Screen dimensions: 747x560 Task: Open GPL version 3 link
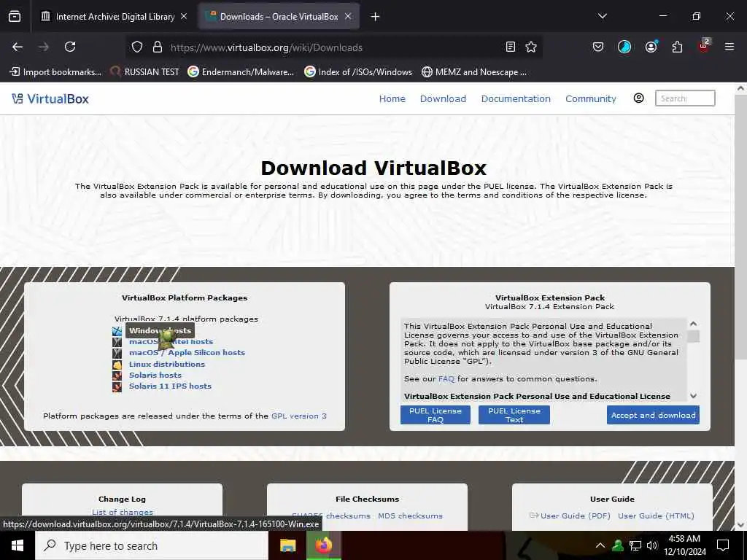[298, 416]
